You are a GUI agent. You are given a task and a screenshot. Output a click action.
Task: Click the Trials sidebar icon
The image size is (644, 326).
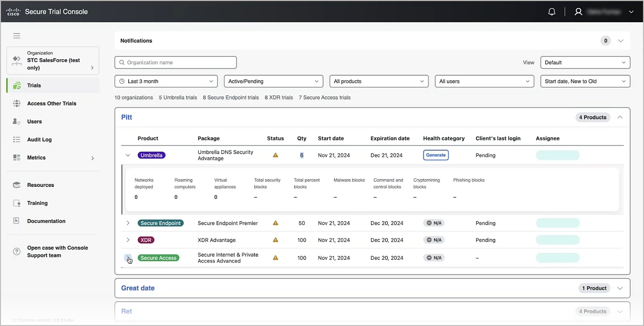coord(17,86)
